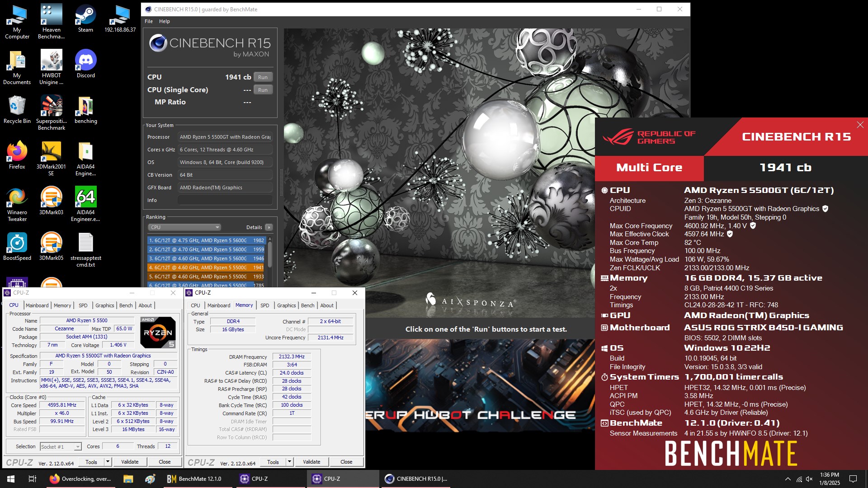Click Validate in right CPU-Z window
868x488 pixels.
[311, 462]
